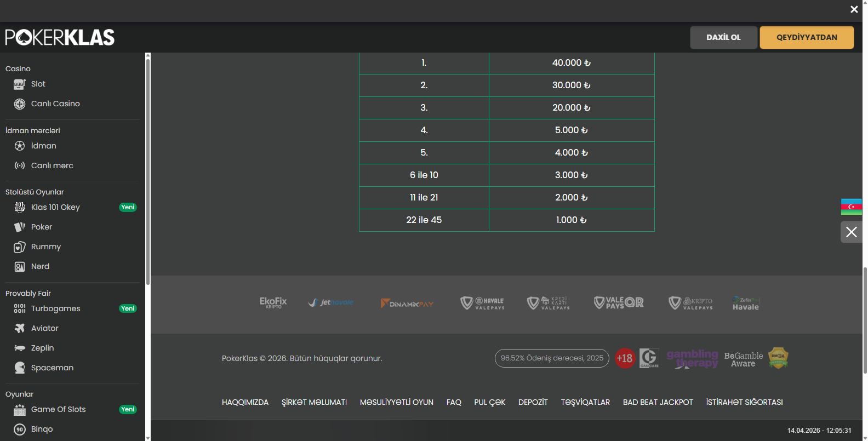Click the DAXİL OL login button
868x441 pixels.
723,37
